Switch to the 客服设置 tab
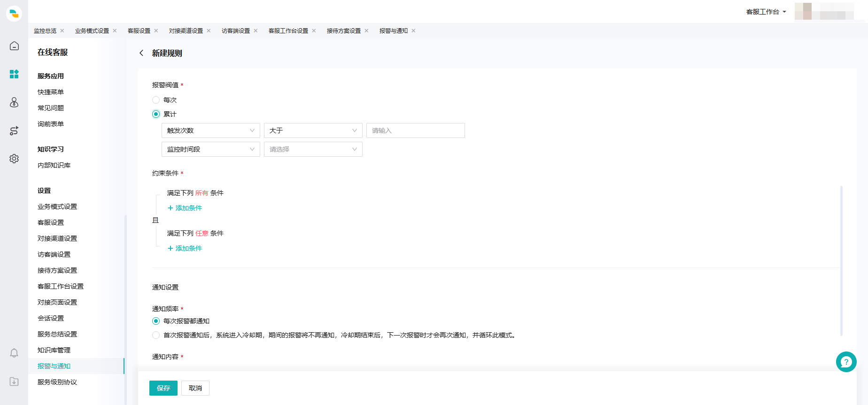The height and width of the screenshot is (405, 868). click(139, 31)
